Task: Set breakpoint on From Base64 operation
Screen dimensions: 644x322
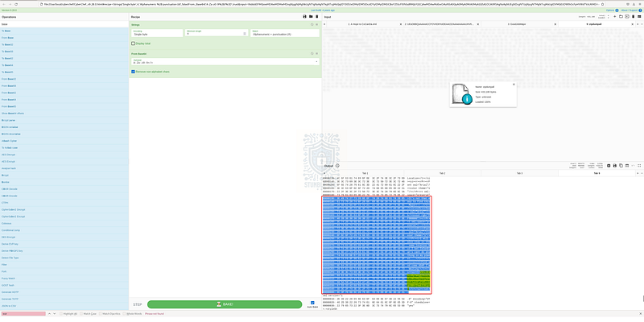Action: click(x=316, y=53)
